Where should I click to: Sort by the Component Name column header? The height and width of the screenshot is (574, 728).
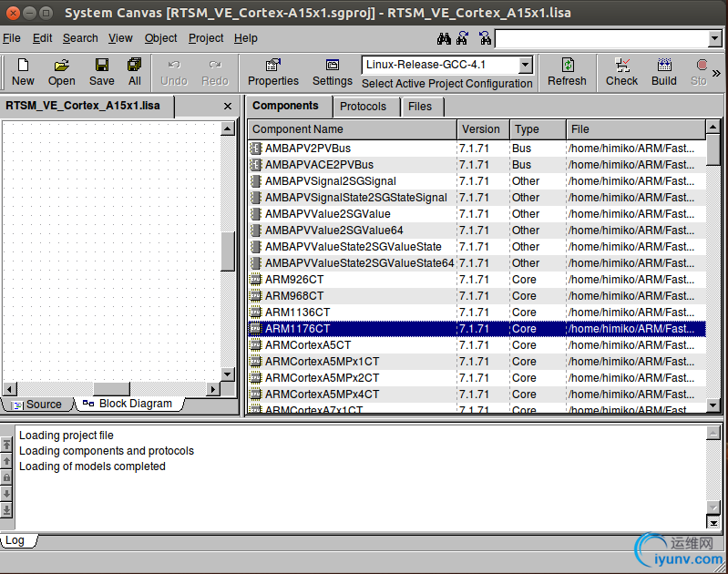pyautogui.click(x=353, y=129)
